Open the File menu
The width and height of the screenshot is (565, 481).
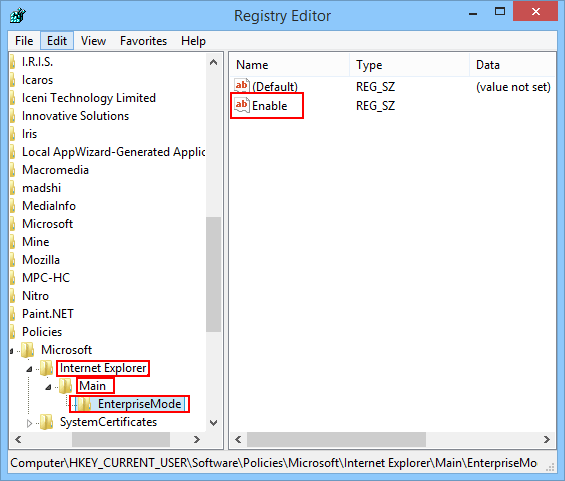24,41
